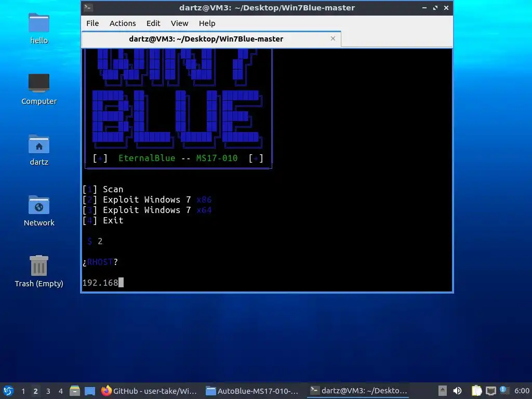Switch to the AutoBlue-MS17-010 file manager window
532x399 pixels.
[253, 391]
